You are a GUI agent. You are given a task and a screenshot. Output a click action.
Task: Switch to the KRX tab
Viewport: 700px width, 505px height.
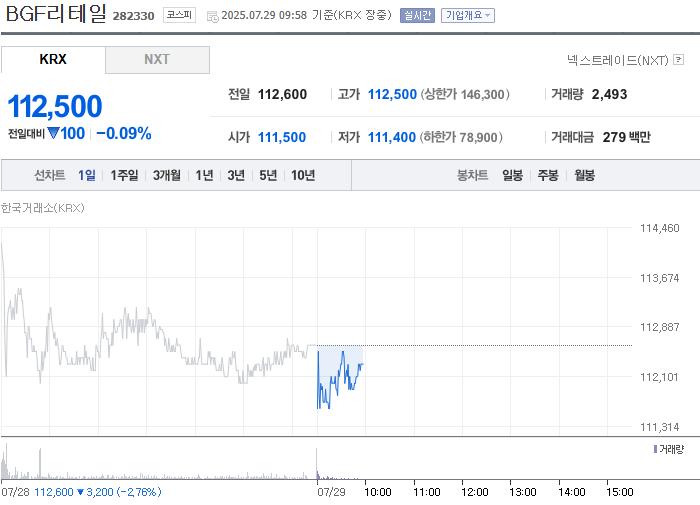coord(53,59)
